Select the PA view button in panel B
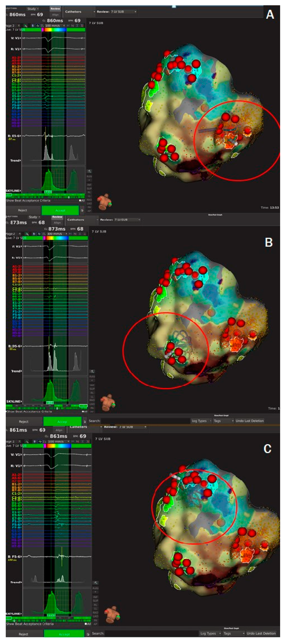 click(92, 408)
